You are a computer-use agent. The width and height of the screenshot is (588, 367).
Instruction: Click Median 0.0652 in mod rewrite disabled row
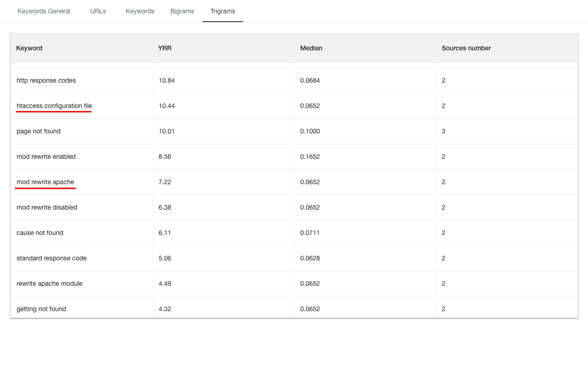pyautogui.click(x=310, y=207)
